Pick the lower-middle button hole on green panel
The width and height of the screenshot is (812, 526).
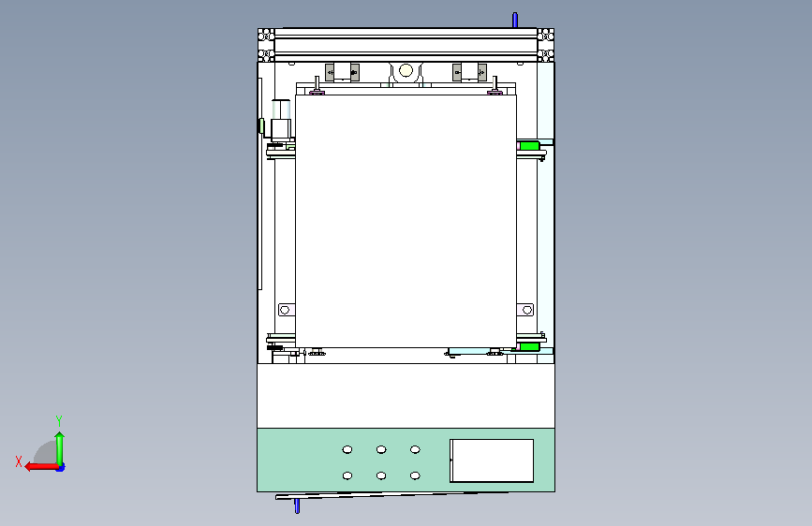pyautogui.click(x=381, y=475)
